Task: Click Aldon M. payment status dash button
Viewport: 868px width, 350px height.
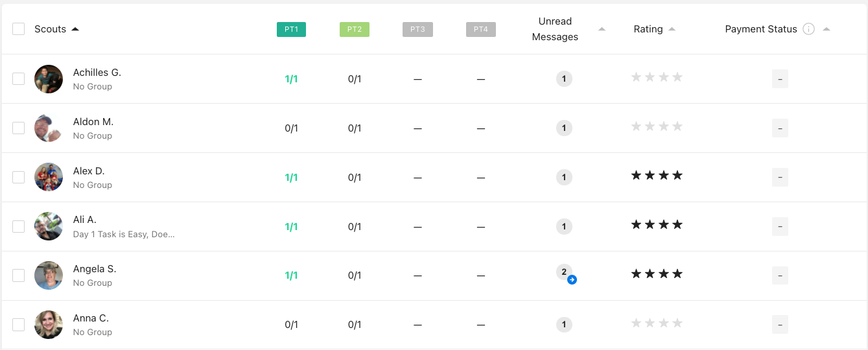Action: [780, 128]
